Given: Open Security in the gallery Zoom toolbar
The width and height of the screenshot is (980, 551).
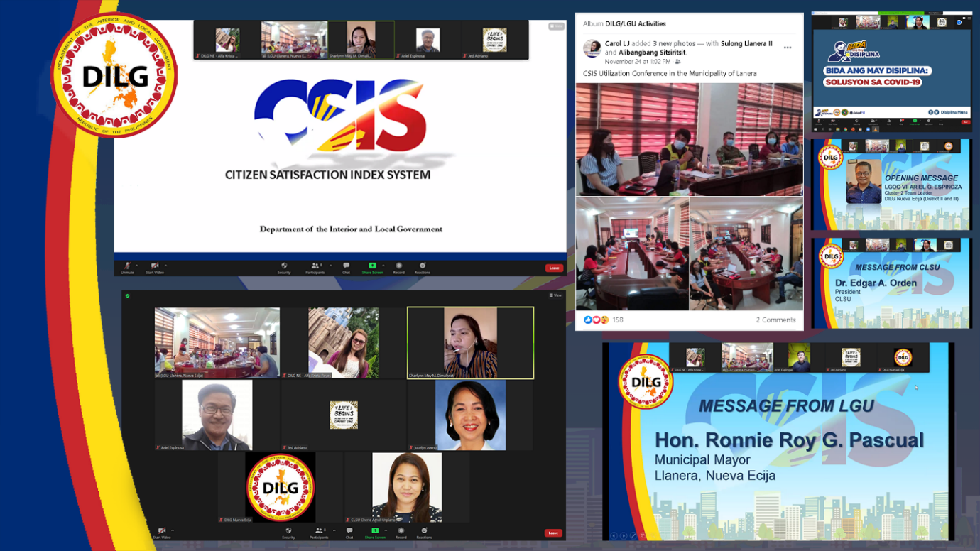Looking at the screenshot, I should [x=288, y=533].
